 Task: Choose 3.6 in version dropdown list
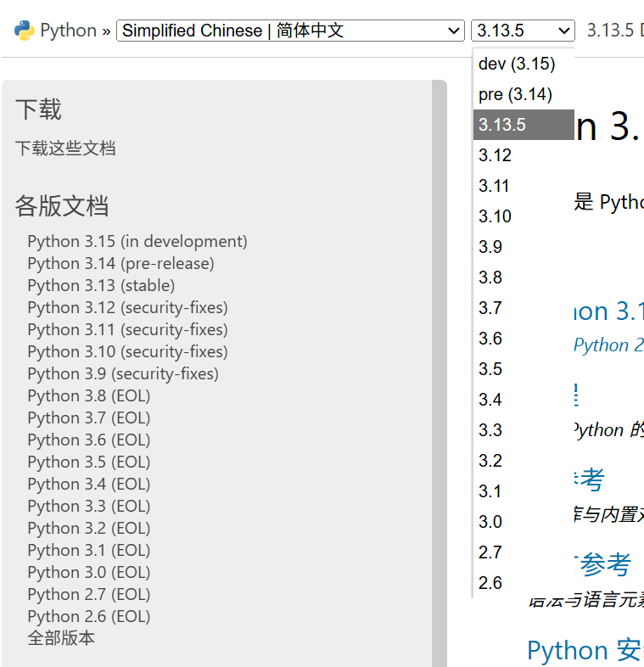click(524, 339)
